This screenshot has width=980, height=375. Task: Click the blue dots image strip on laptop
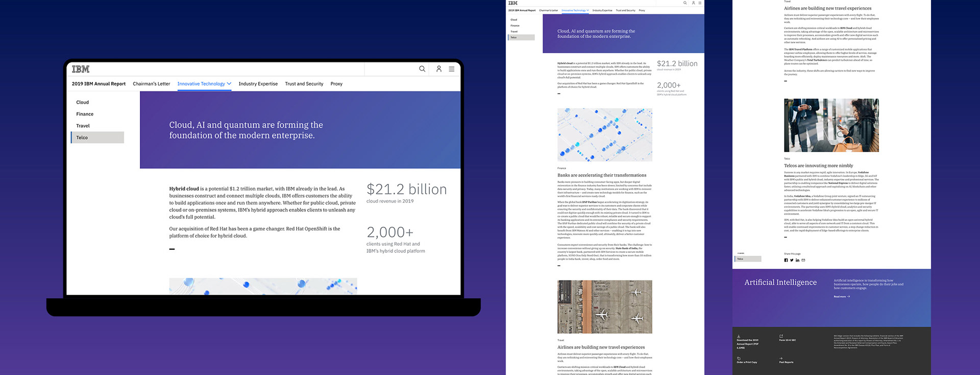pyautogui.click(x=263, y=286)
